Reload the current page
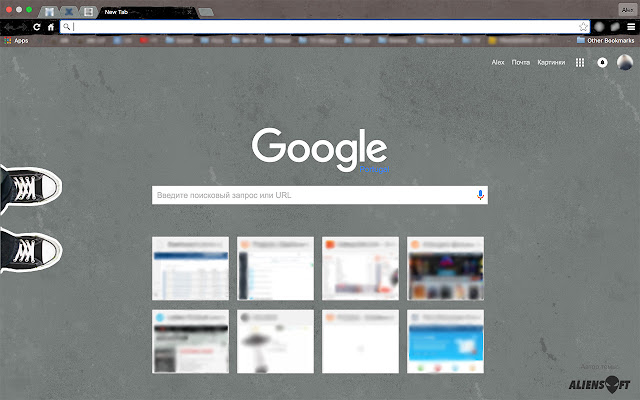This screenshot has width=640, height=400. coord(37,27)
